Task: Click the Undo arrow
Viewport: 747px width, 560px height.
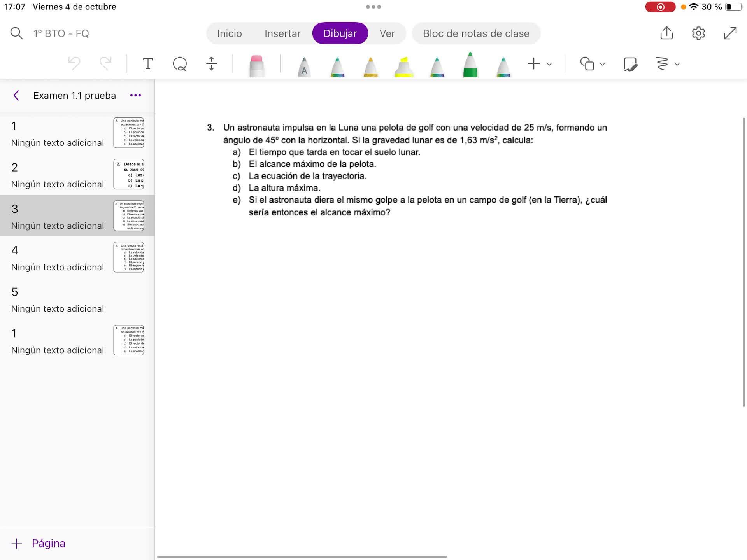Action: (x=74, y=63)
